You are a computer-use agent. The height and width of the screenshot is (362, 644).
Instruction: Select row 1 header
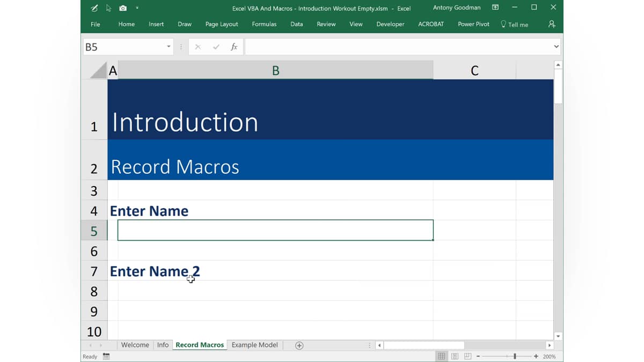point(94,109)
